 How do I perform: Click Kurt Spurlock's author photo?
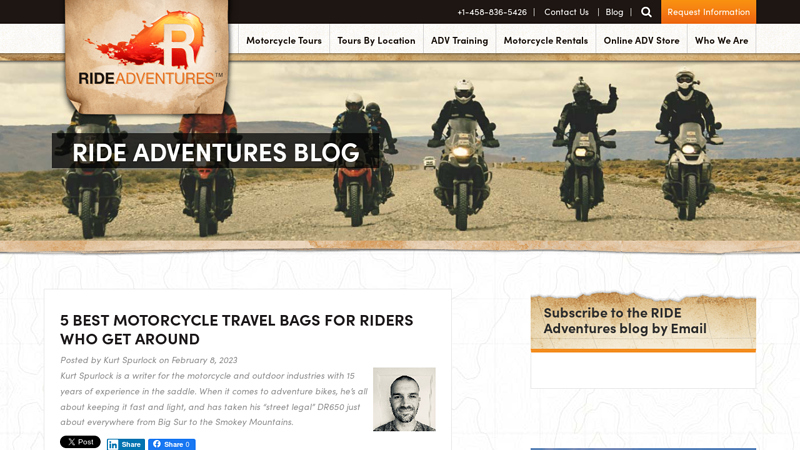point(404,399)
